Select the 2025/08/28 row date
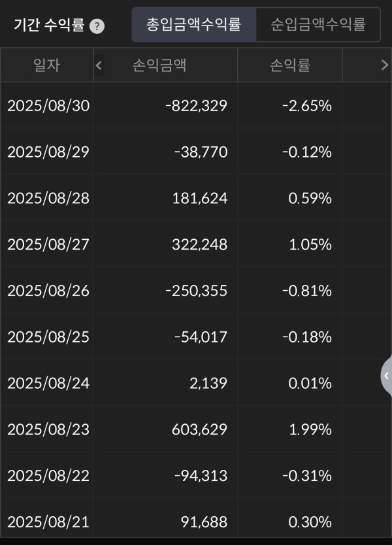The height and width of the screenshot is (545, 392). point(48,198)
